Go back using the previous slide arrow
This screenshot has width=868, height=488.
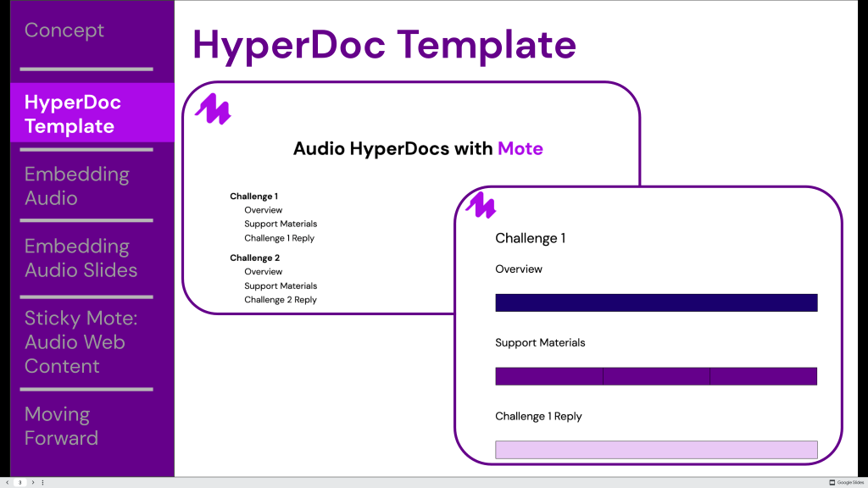coord(7,481)
